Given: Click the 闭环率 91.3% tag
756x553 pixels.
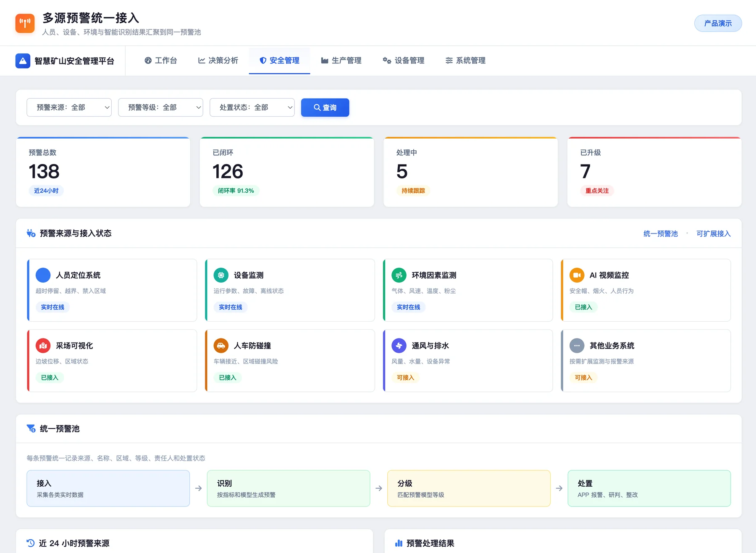Looking at the screenshot, I should tap(236, 191).
